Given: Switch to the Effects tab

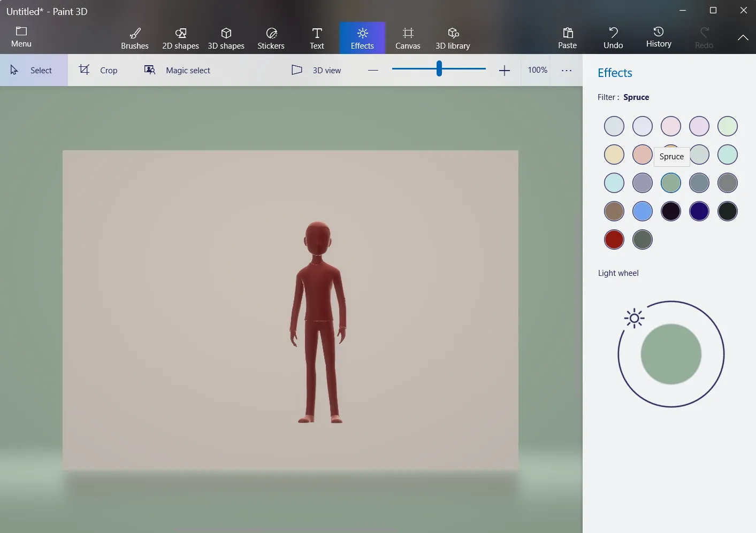Looking at the screenshot, I should point(362,37).
